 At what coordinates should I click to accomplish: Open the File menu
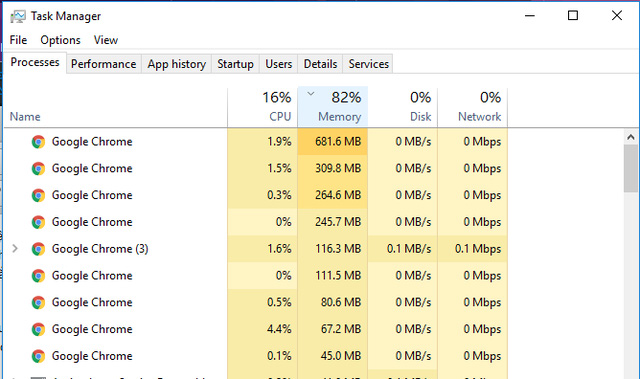click(x=18, y=40)
